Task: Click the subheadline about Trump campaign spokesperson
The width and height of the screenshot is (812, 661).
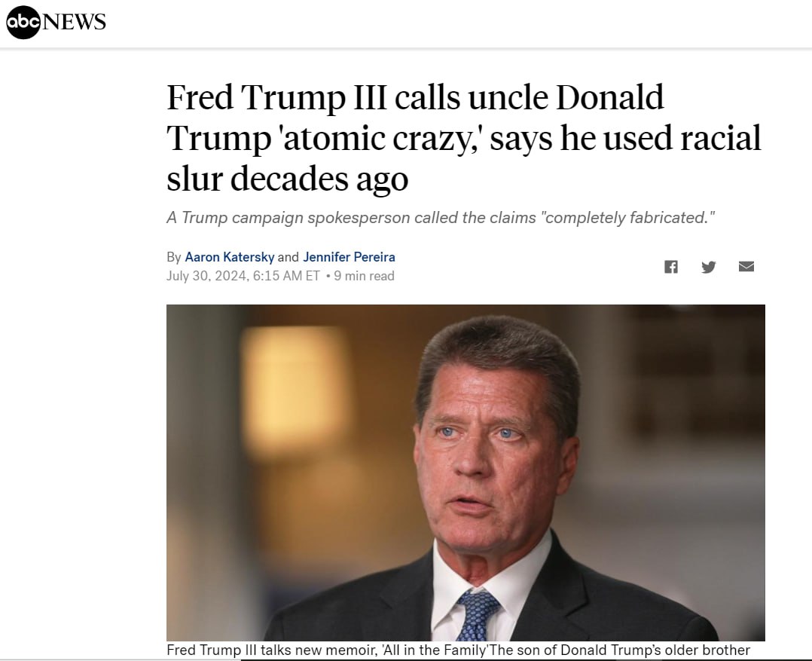Action: point(440,218)
